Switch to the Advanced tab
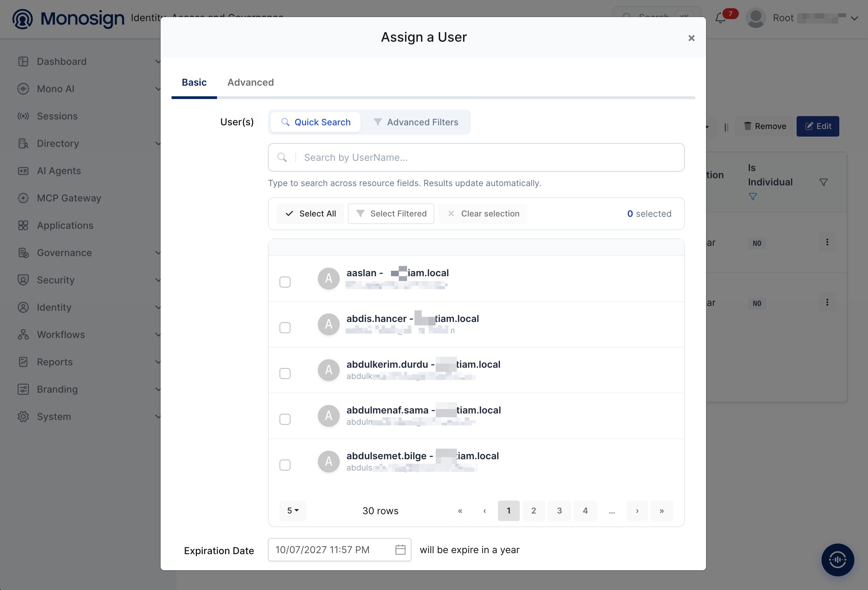The width and height of the screenshot is (868, 590). (x=250, y=83)
